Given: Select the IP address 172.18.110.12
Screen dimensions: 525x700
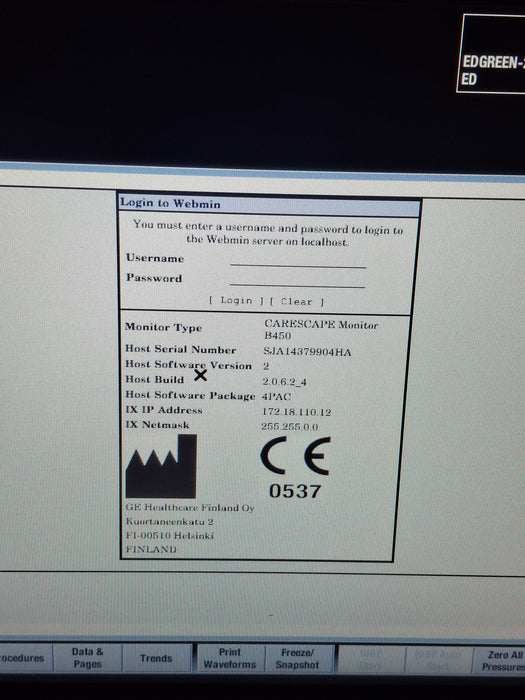Looking at the screenshot, I should tap(296, 412).
